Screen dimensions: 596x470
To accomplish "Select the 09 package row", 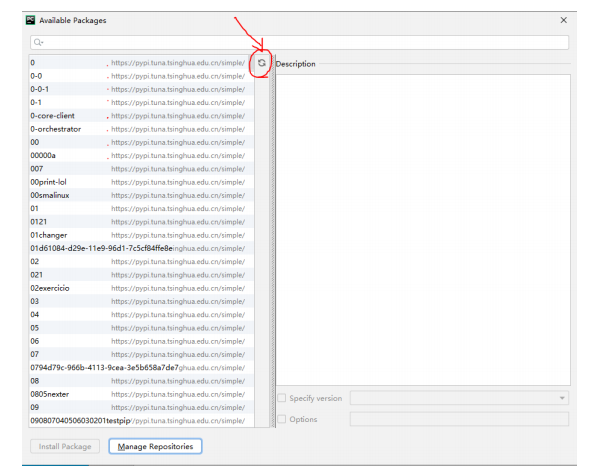I will click(x=141, y=407).
